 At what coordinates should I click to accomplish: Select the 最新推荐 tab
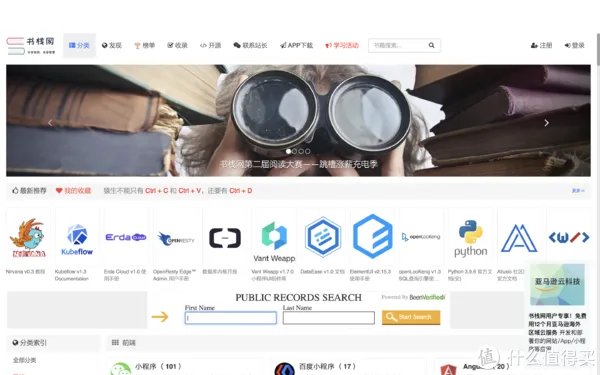(x=29, y=191)
